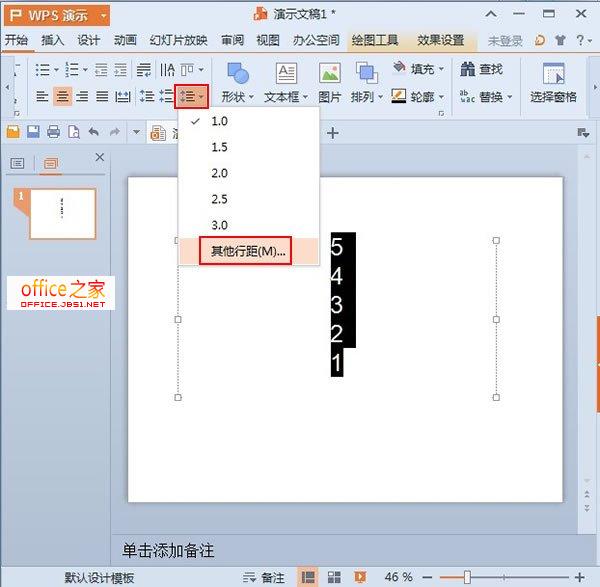600x587 pixels.
Task: Open the 替换 replace dropdown
Action: coord(486,96)
